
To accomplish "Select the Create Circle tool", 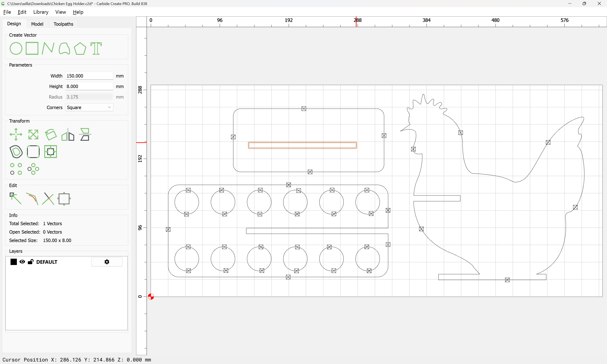I will click(x=16, y=48).
